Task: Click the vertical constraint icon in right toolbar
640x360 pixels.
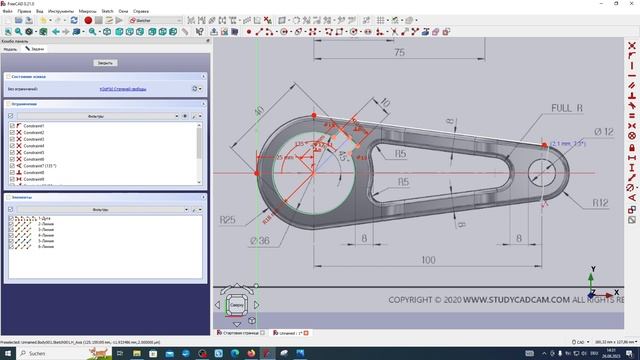Action: pyautogui.click(x=632, y=65)
